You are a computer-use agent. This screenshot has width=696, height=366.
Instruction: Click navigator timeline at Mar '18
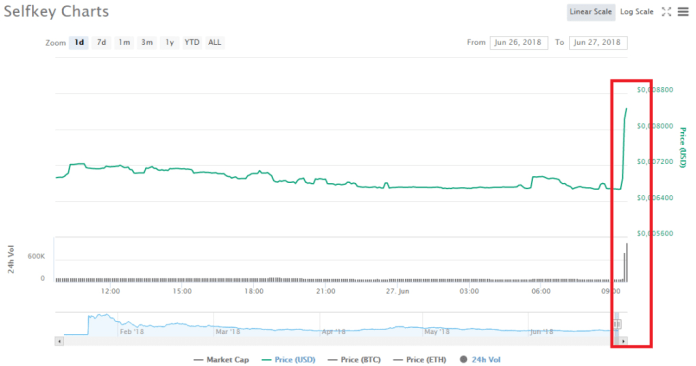(x=228, y=331)
